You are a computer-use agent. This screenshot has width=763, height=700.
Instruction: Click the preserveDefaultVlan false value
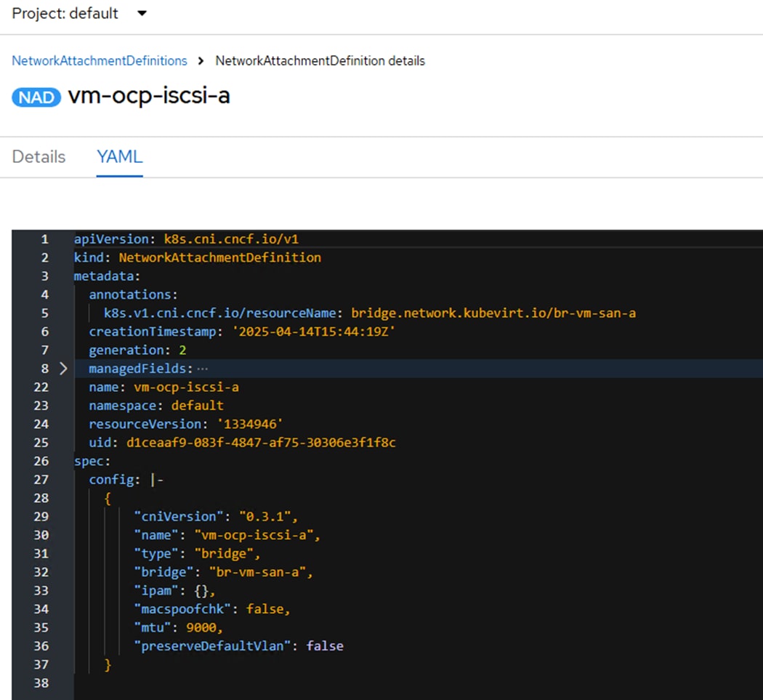pos(324,645)
